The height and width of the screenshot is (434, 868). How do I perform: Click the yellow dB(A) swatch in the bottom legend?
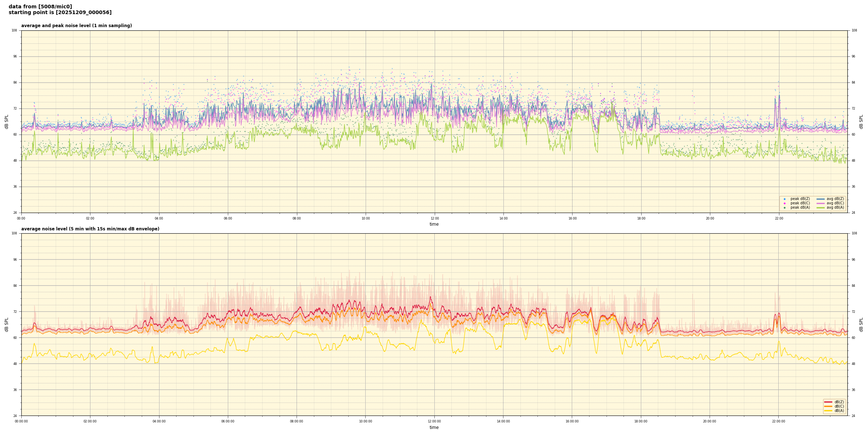(x=828, y=410)
